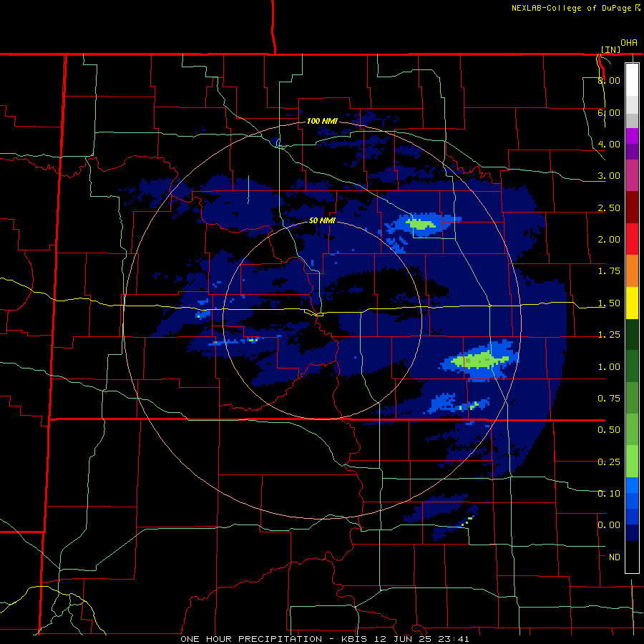The height and width of the screenshot is (644, 644).
Task: Select the pink legend swatch beside 3.00
Action: pos(632,175)
